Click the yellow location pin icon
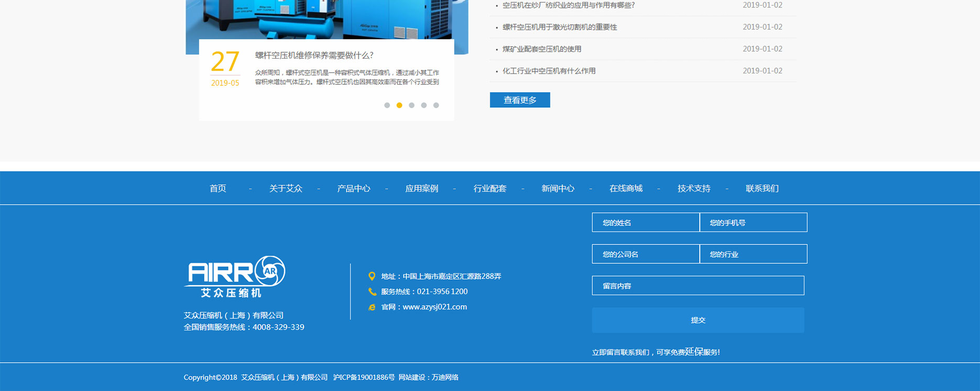 (372, 276)
